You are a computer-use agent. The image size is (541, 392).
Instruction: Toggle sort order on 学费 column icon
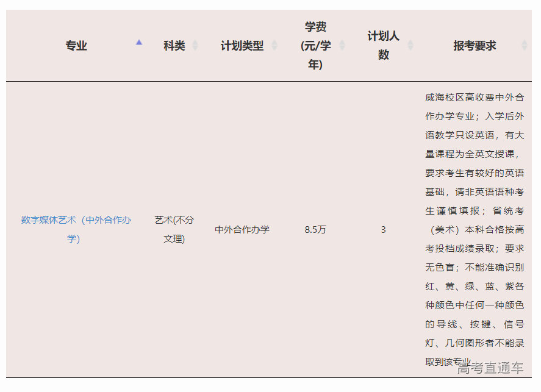click(x=342, y=46)
